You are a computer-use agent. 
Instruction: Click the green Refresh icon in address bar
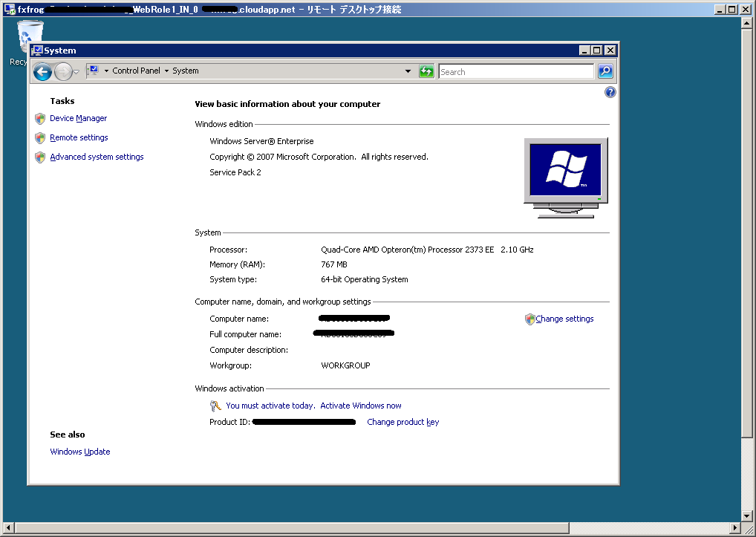(426, 71)
